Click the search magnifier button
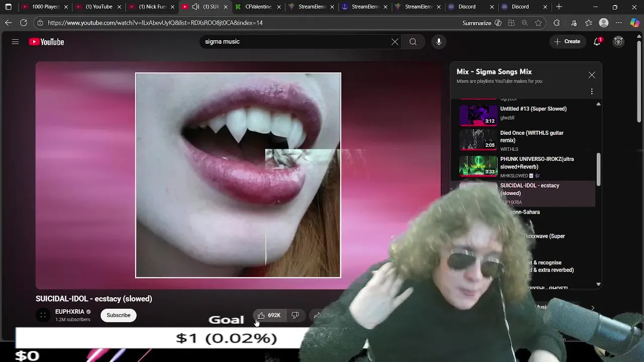644x362 pixels. pos(413,42)
